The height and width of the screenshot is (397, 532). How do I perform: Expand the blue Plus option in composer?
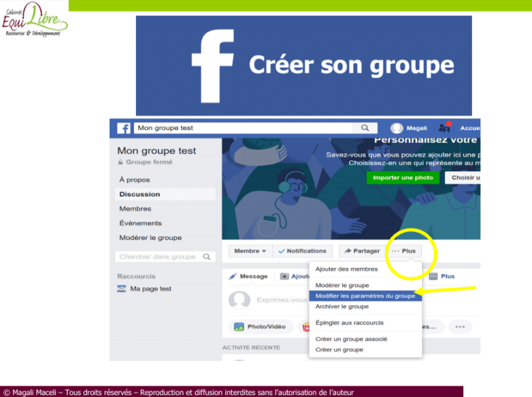(x=442, y=276)
